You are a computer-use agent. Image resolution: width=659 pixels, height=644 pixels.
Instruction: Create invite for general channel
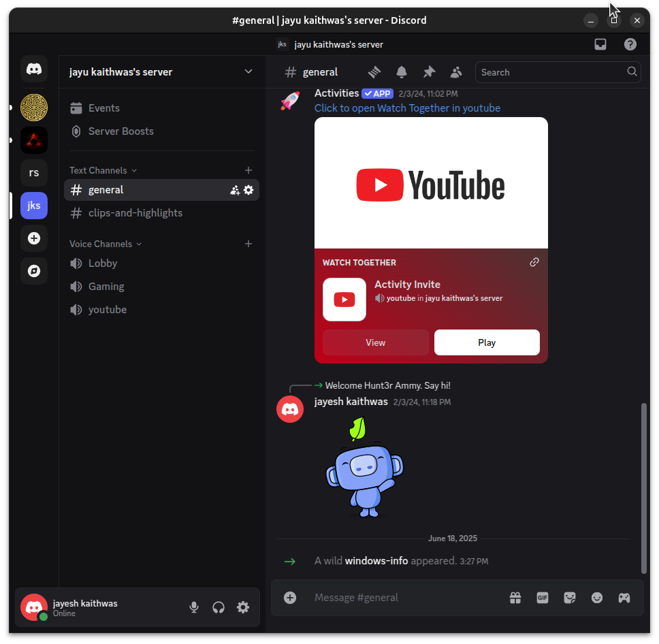pyautogui.click(x=234, y=191)
